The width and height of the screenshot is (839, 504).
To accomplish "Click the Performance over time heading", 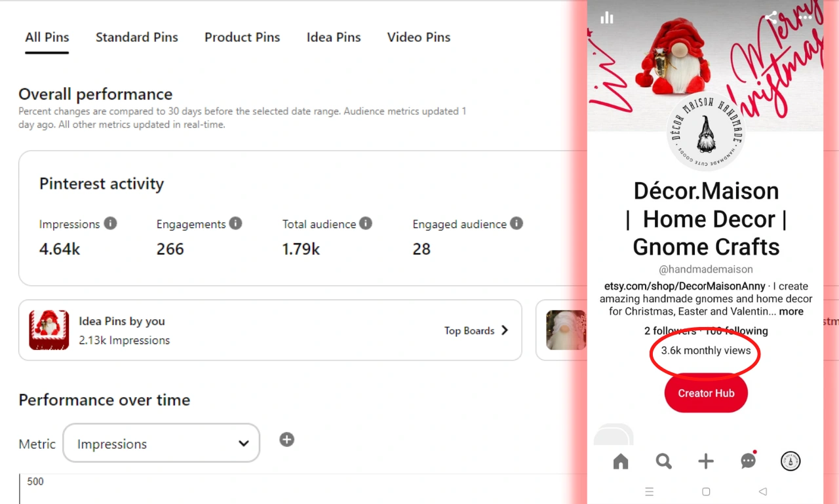I will 104,400.
